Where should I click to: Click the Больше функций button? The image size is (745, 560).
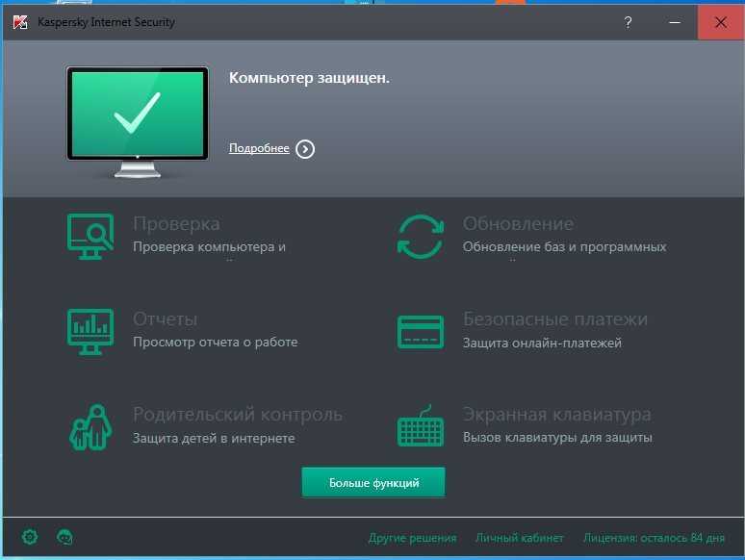click(373, 482)
